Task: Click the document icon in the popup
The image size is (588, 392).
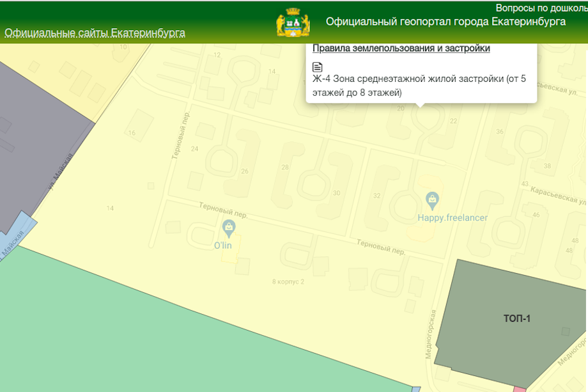Action: pos(318,67)
